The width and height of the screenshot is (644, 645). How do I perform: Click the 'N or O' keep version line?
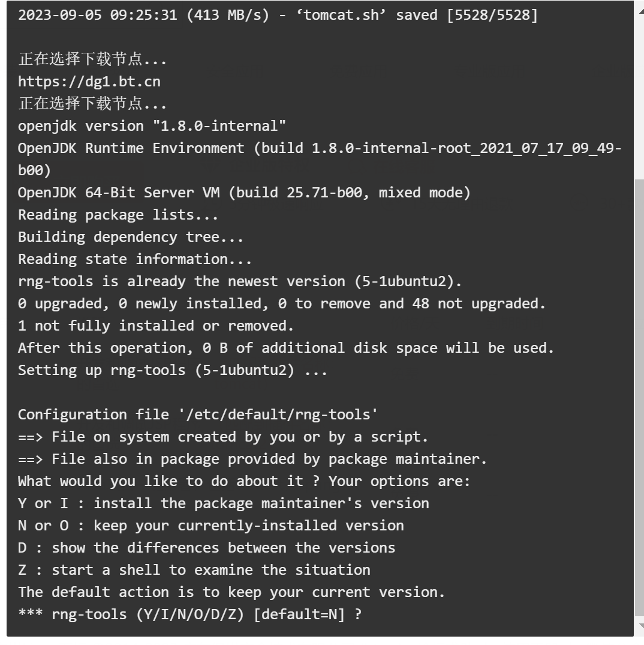[210, 526]
